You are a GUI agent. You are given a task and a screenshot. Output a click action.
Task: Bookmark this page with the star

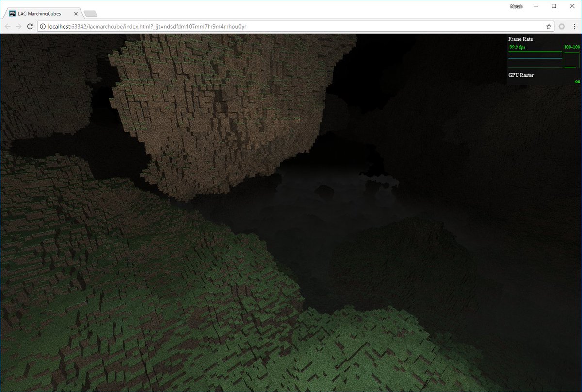[x=549, y=26]
